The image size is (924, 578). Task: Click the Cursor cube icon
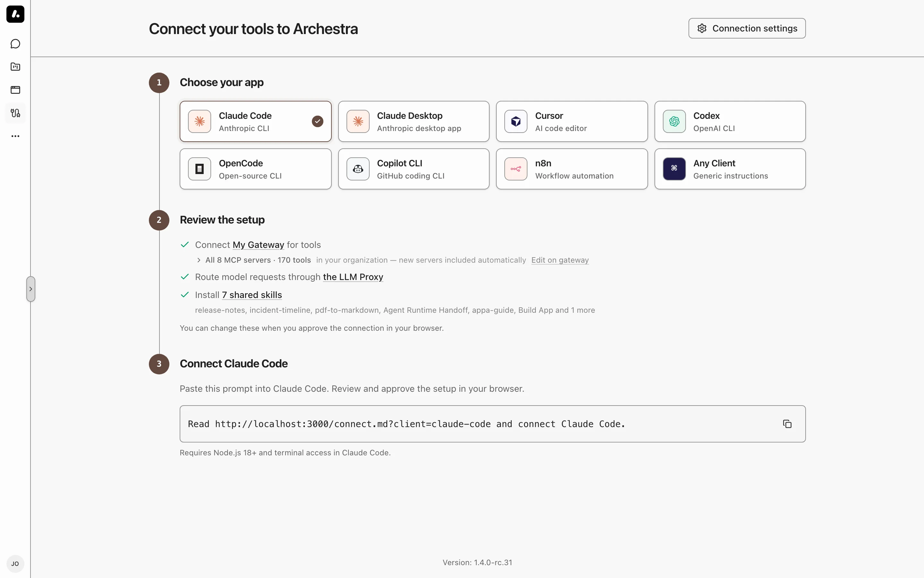click(516, 122)
